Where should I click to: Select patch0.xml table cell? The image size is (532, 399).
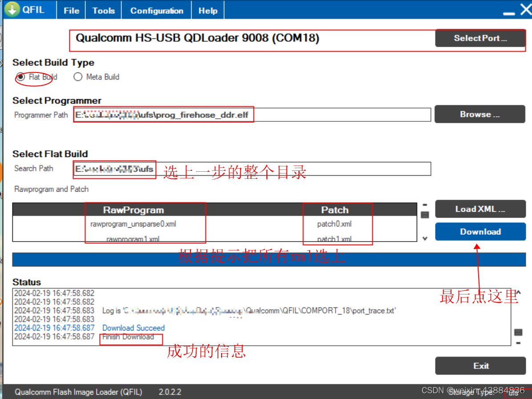[334, 224]
